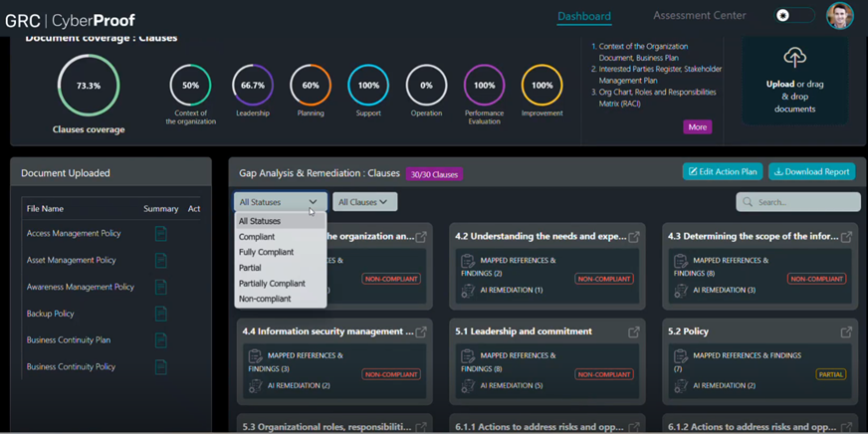Open the user profile avatar

coord(840,16)
